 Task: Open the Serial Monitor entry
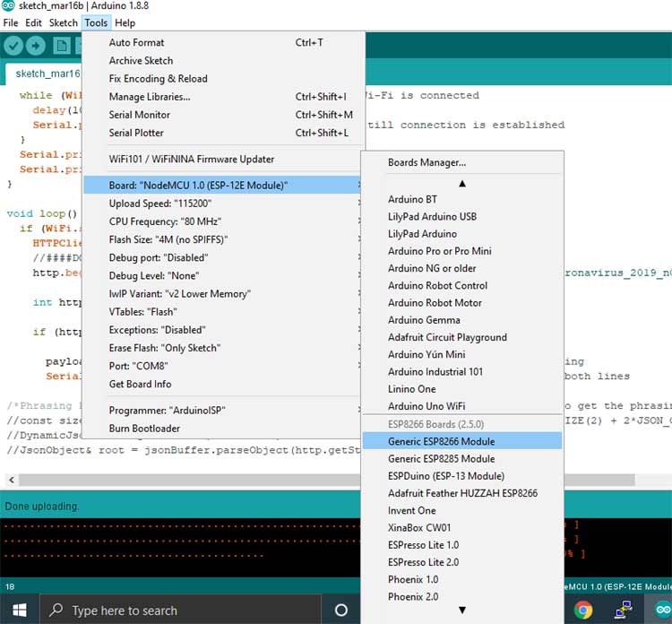pyautogui.click(x=222, y=115)
